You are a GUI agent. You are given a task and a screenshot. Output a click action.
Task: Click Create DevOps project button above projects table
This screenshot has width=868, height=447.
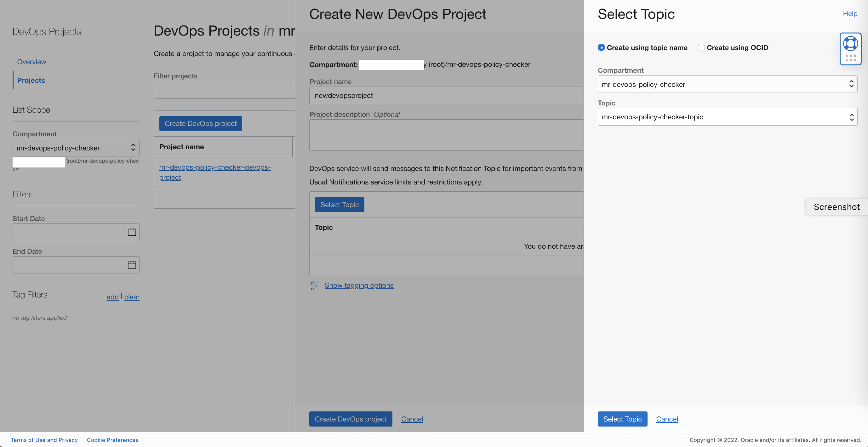(201, 124)
